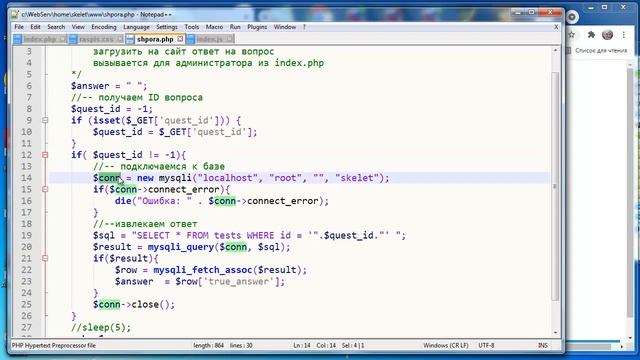The height and width of the screenshot is (360, 640).
Task: Click the editor vertical scrollbar thumb
Action: (555, 186)
